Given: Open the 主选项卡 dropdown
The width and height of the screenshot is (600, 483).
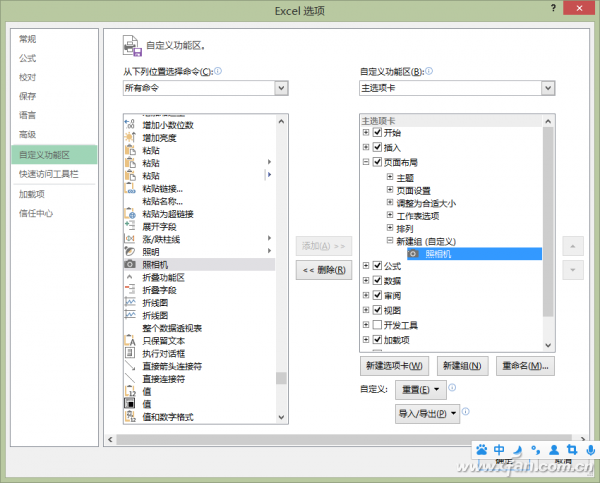Looking at the screenshot, I should (548, 88).
